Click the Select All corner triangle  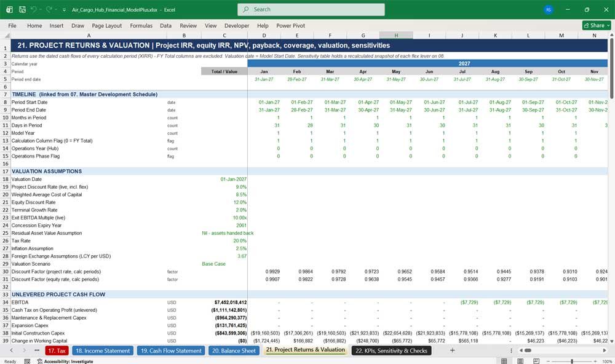coord(6,35)
